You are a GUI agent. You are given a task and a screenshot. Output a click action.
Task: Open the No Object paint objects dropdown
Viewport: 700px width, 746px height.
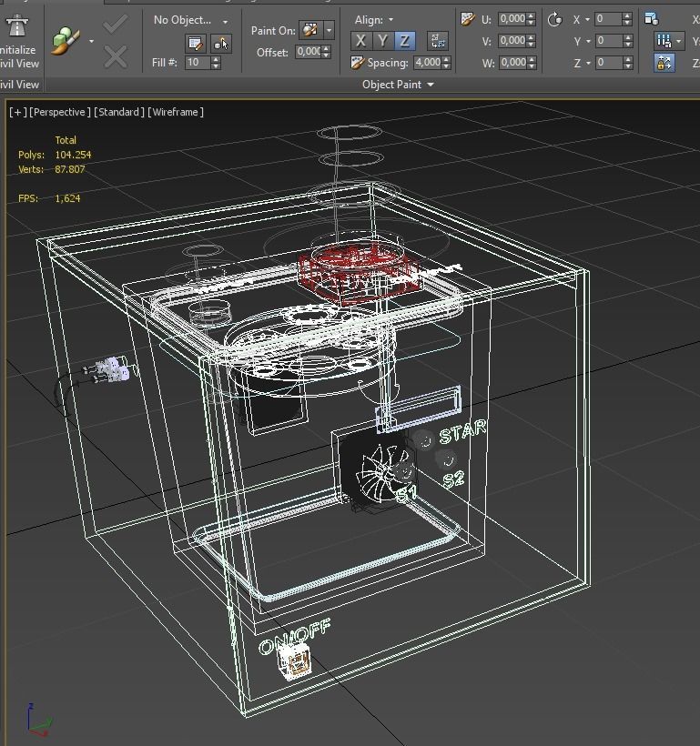pos(190,20)
